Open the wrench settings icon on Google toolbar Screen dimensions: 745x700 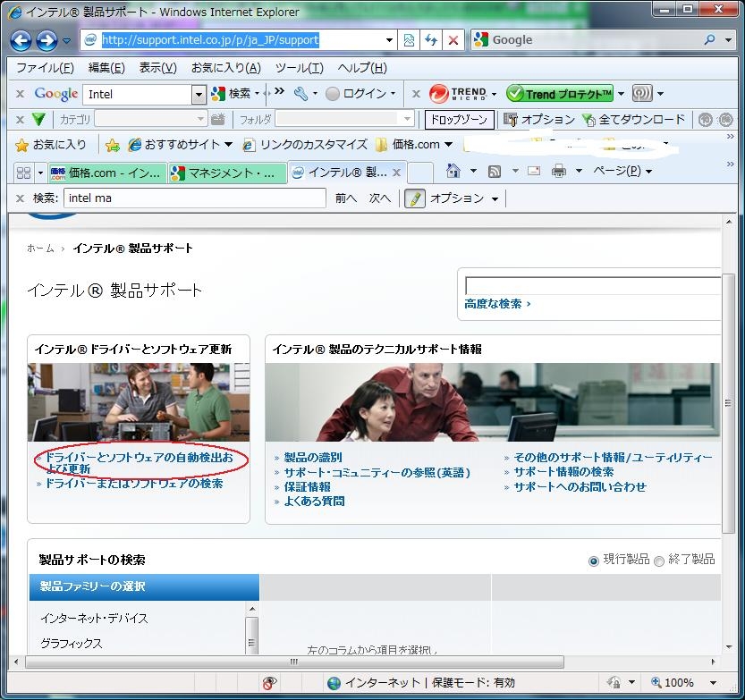(301, 94)
